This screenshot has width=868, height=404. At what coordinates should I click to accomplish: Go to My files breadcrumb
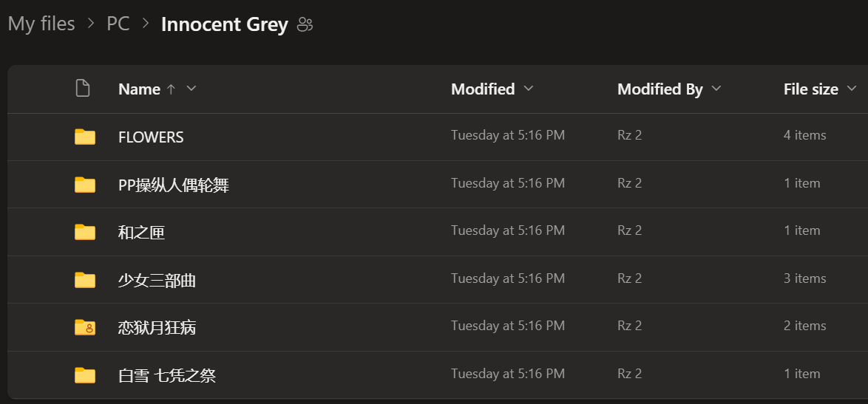pos(41,24)
